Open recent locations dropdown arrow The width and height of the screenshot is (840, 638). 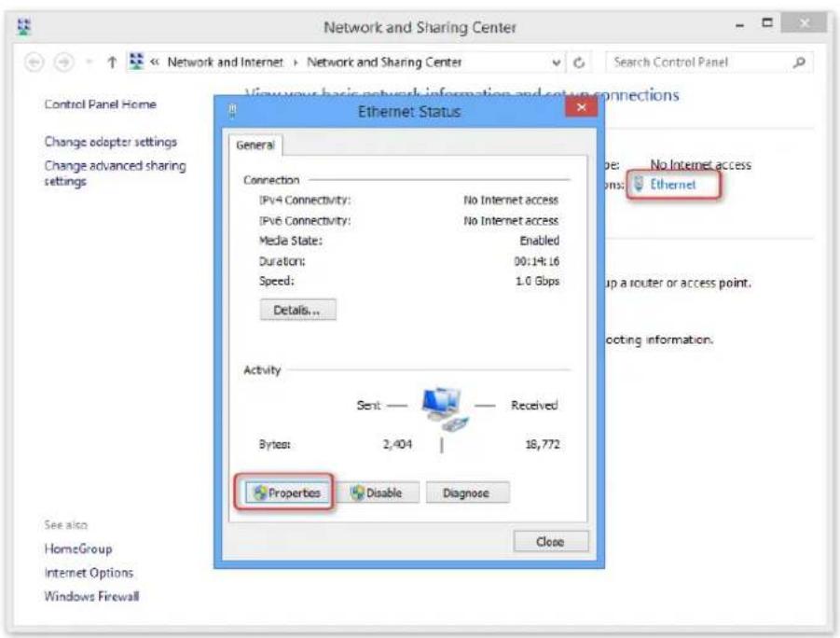(89, 62)
